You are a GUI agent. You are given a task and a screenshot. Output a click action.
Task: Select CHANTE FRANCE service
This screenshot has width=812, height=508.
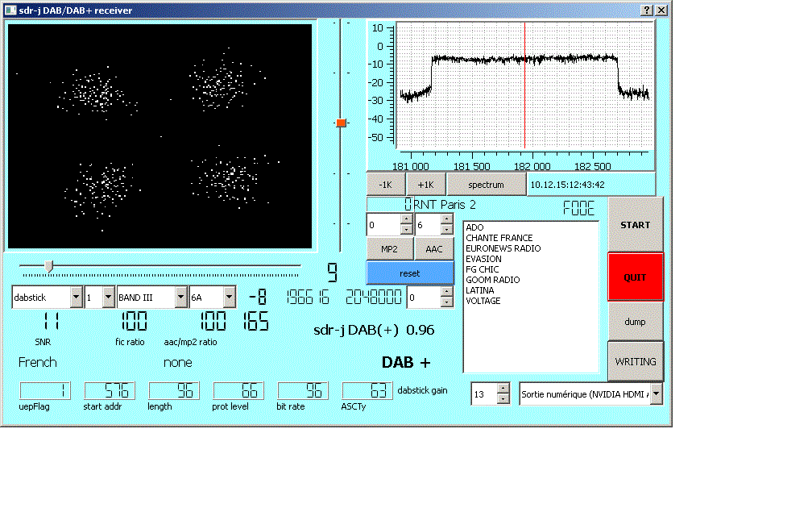click(x=499, y=238)
